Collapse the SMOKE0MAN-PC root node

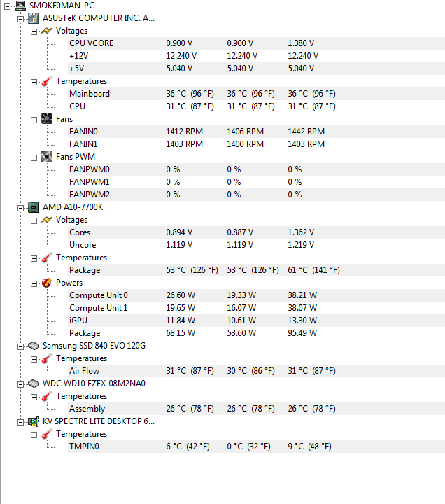8,6
